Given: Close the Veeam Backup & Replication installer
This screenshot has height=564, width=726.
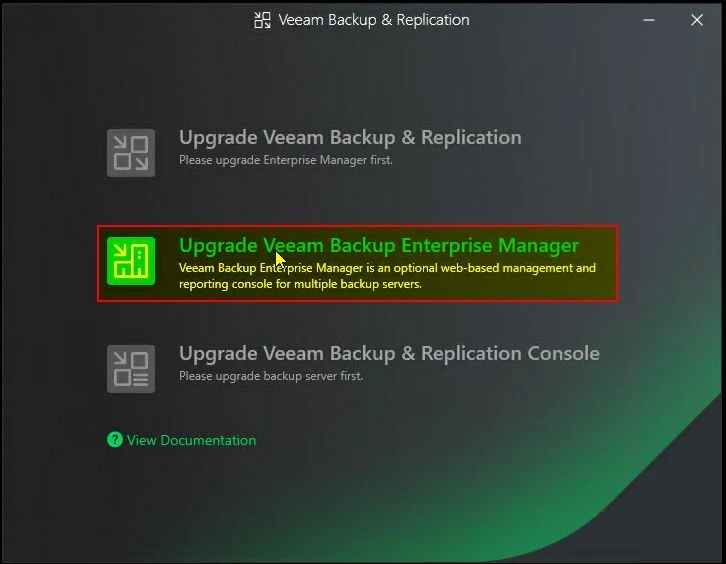Looking at the screenshot, I should click(x=699, y=20).
